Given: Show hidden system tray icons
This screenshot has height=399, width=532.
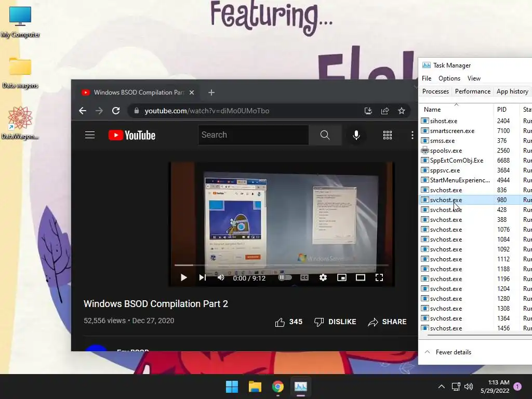Looking at the screenshot, I should click(442, 387).
